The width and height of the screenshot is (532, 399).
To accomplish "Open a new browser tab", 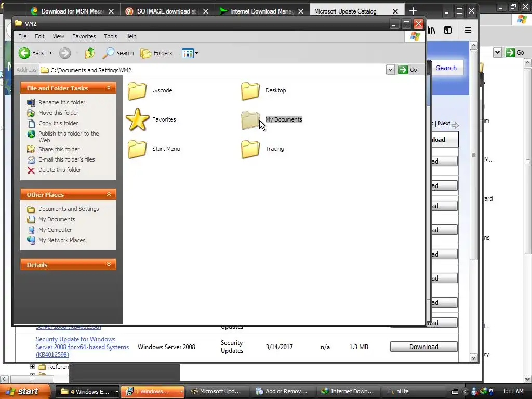I will [413, 11].
